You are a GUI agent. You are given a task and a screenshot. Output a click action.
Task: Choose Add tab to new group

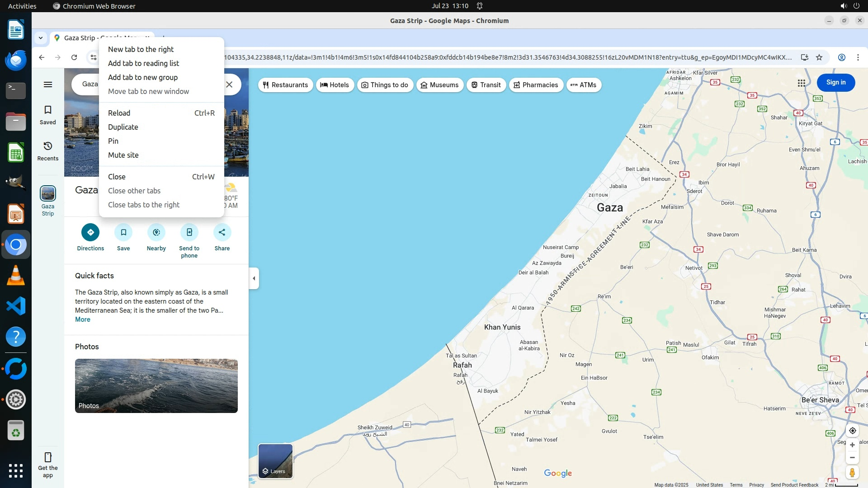point(142,77)
